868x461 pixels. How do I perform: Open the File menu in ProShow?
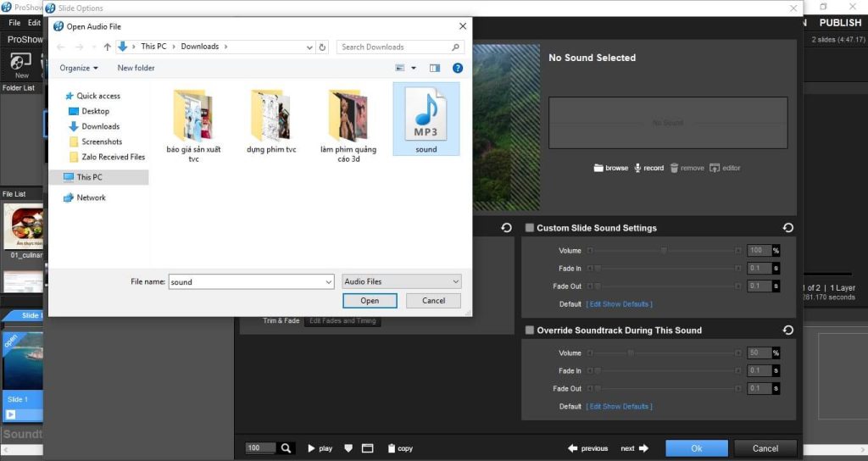(x=14, y=23)
